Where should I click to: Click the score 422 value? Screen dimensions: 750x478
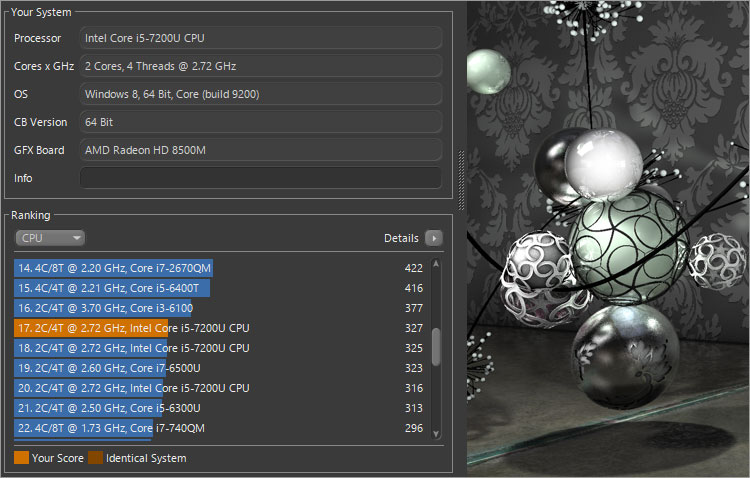414,268
